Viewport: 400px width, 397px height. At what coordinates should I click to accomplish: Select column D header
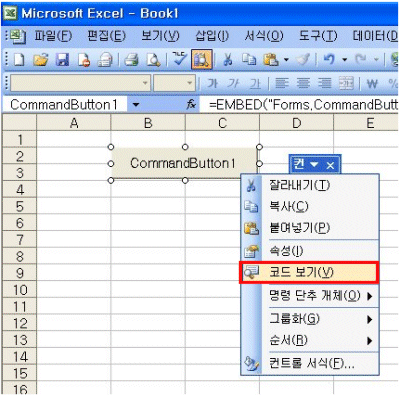(296, 123)
